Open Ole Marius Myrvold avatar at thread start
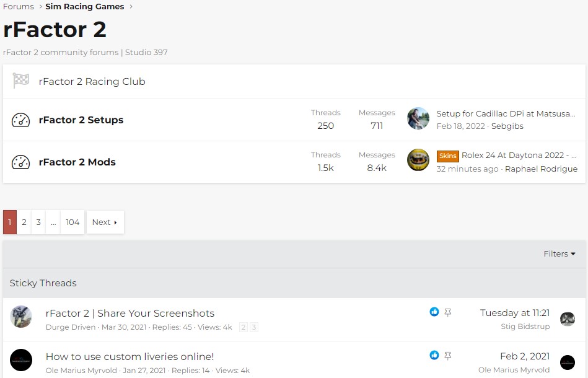Image resolution: width=588 pixels, height=378 pixels. (x=21, y=360)
